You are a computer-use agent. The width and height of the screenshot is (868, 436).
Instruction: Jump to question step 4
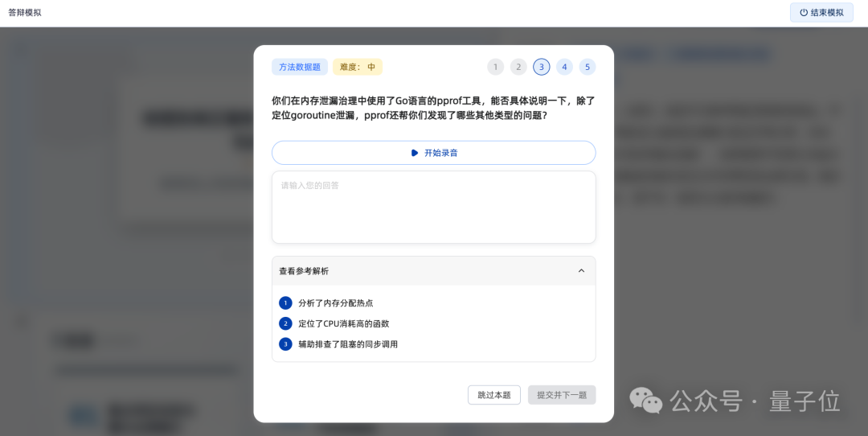coord(565,67)
